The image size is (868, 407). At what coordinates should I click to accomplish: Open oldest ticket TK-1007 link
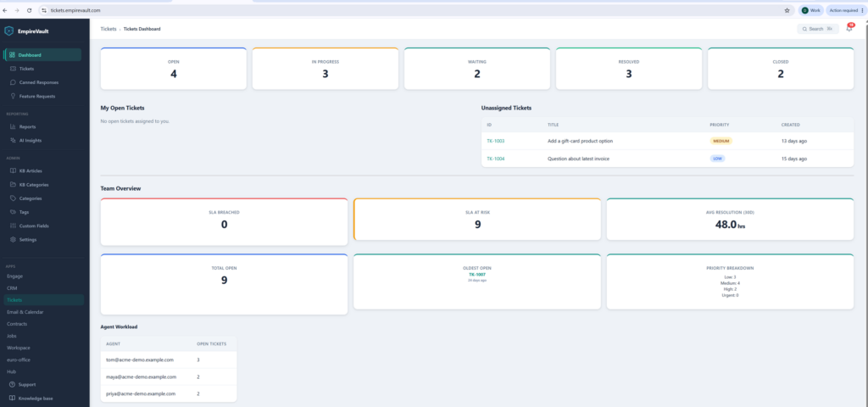(476, 275)
